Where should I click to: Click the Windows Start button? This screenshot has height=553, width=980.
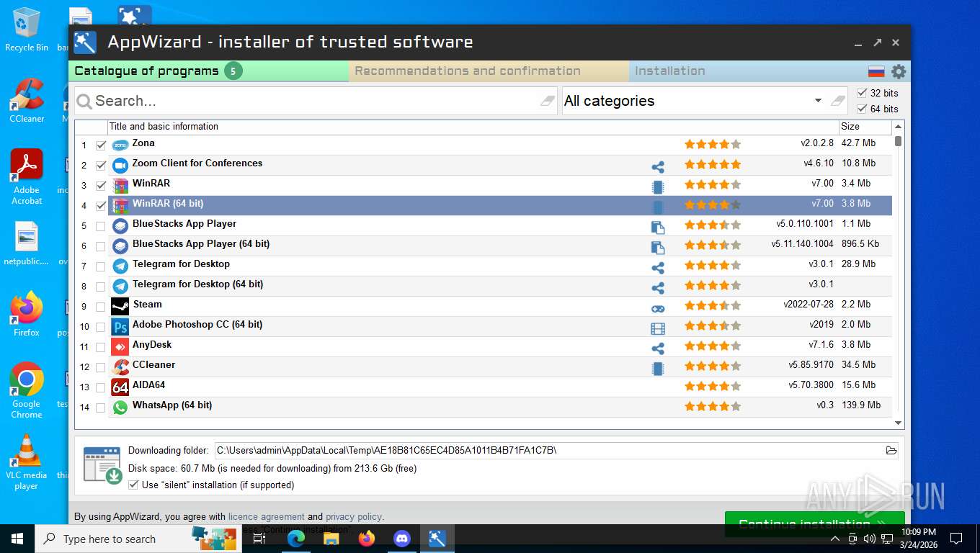17,539
